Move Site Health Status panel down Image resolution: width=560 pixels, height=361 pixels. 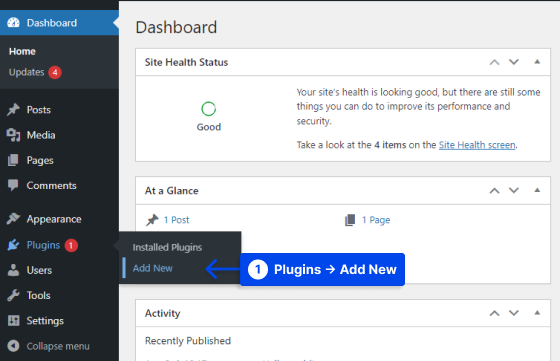[x=514, y=62]
